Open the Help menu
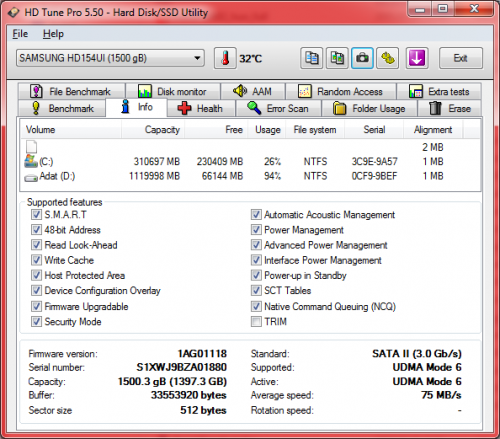Viewport: 500px width, 439px height. click(x=53, y=34)
